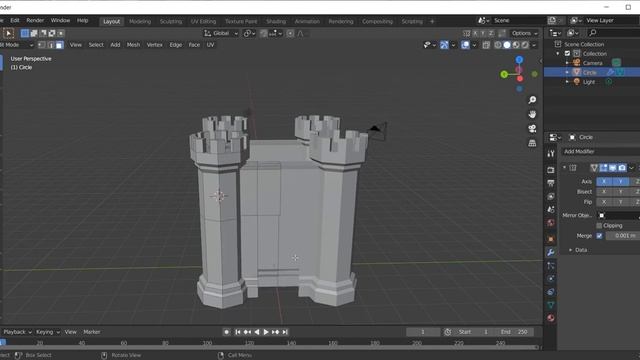
Task: Open Particles properties tab icon
Action: 551,266
